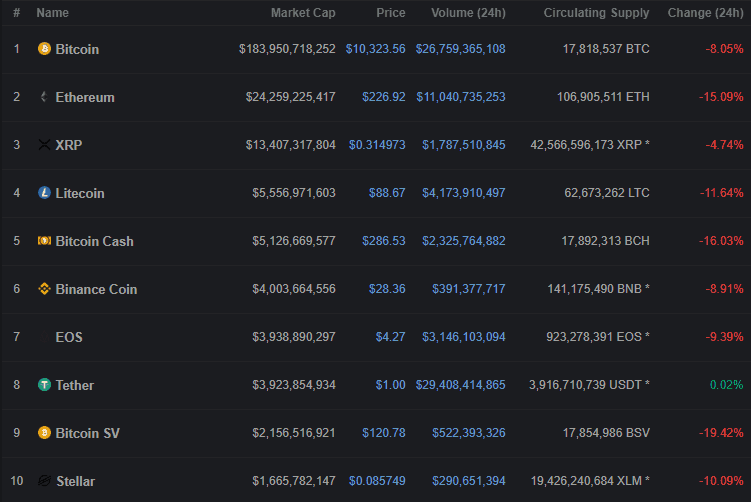
Task: Sort by the # rank column header
Action: point(16,13)
